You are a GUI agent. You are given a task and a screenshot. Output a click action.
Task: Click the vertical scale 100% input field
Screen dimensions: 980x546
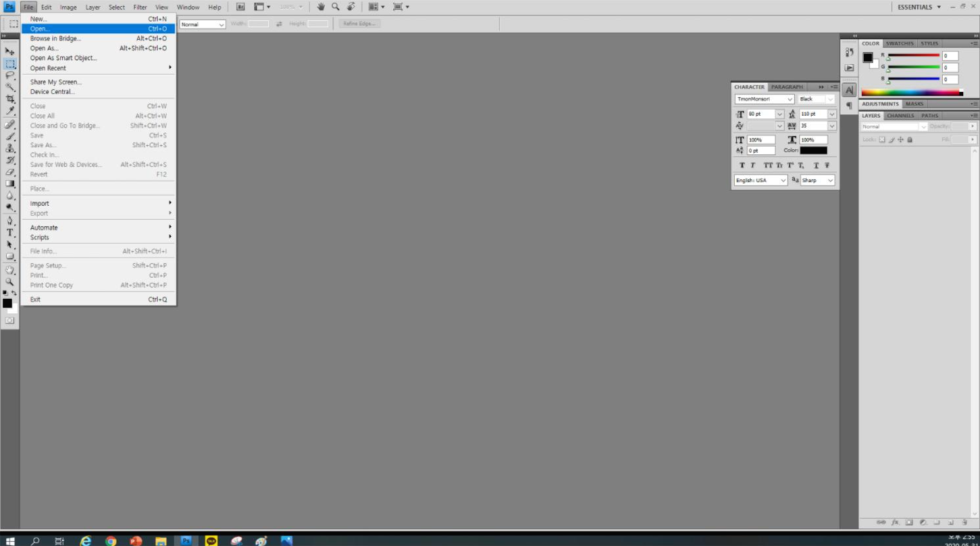761,140
